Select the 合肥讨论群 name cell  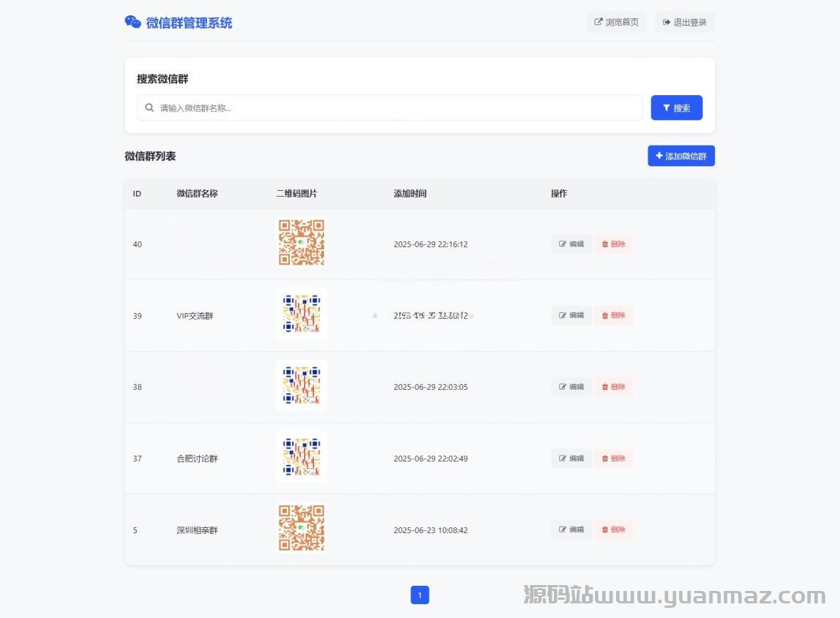pyautogui.click(x=197, y=459)
